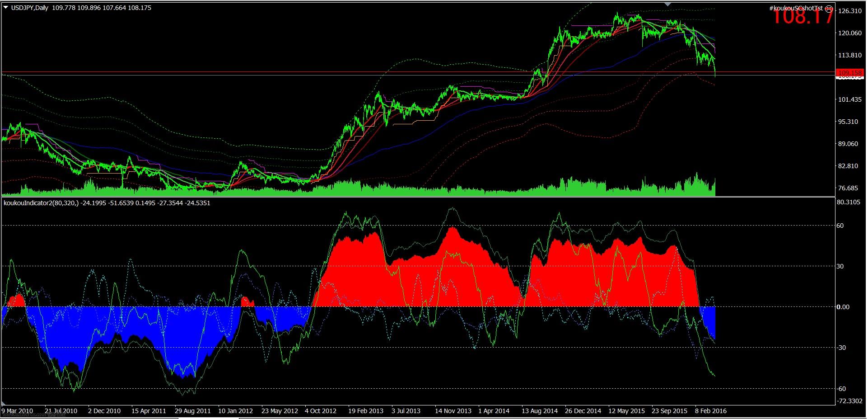Click the 80.3105 indicator scale value
This screenshot has width=868, height=419.
point(849,202)
